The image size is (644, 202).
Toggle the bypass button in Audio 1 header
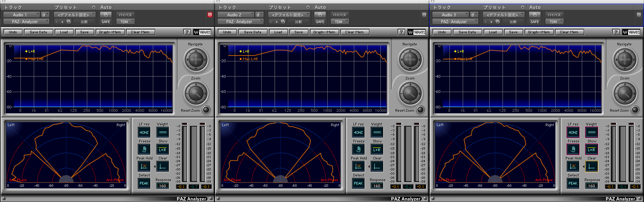[125, 15]
